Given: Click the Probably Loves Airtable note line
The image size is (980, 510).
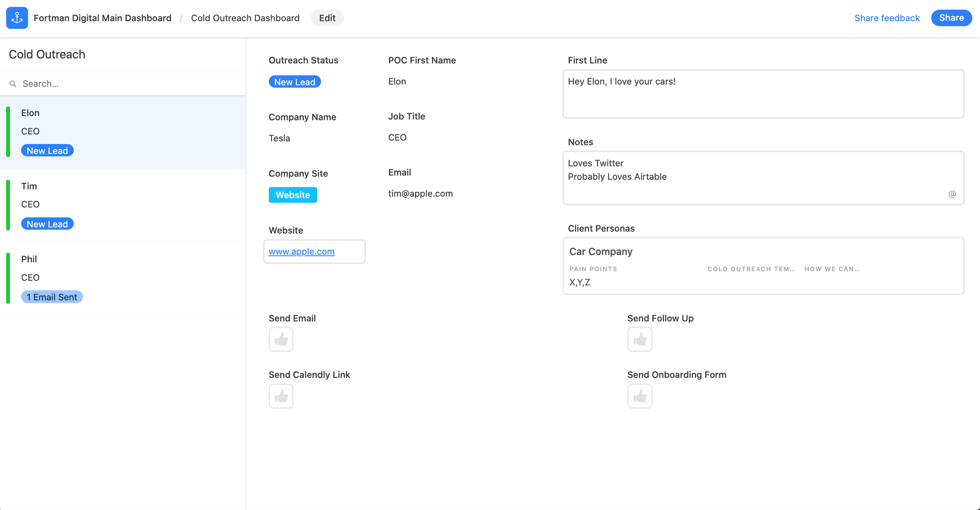Looking at the screenshot, I should (x=617, y=176).
